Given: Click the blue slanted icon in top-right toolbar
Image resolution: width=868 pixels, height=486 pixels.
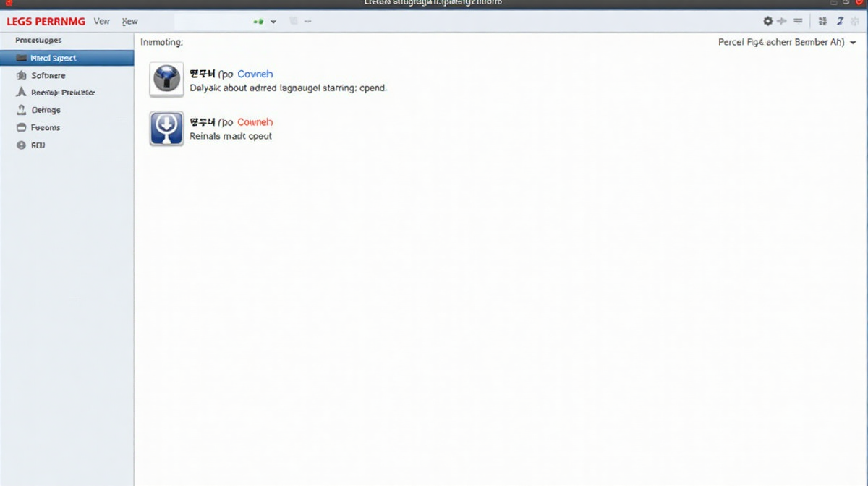Looking at the screenshot, I should (841, 22).
